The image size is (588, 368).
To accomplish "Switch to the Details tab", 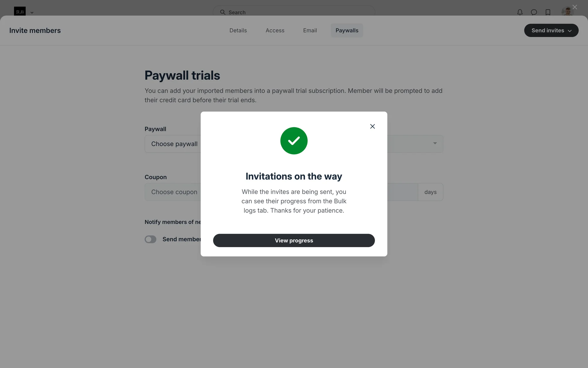I will (238, 30).
